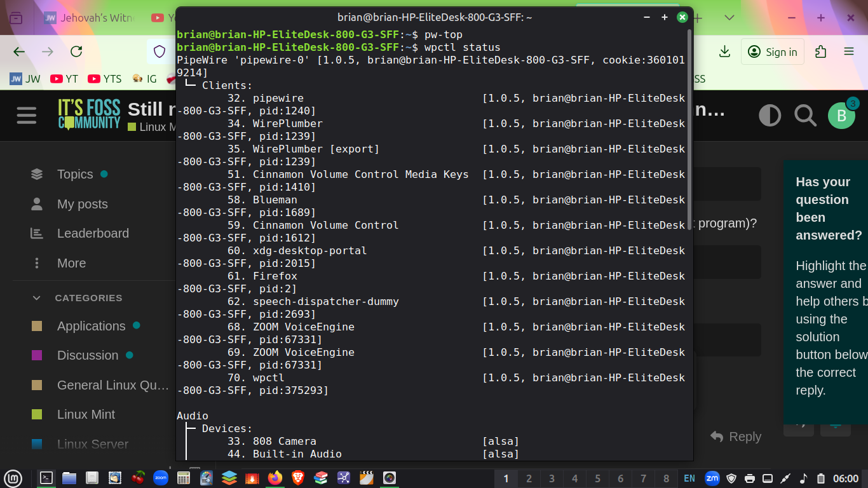Open the YTS bookmark in bookmarks bar
868x488 pixels.
[x=105, y=79]
